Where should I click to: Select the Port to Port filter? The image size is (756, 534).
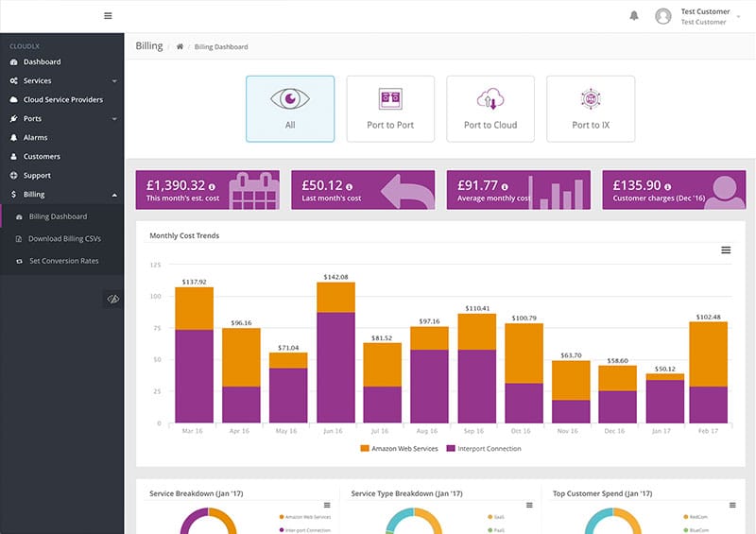pyautogui.click(x=390, y=109)
